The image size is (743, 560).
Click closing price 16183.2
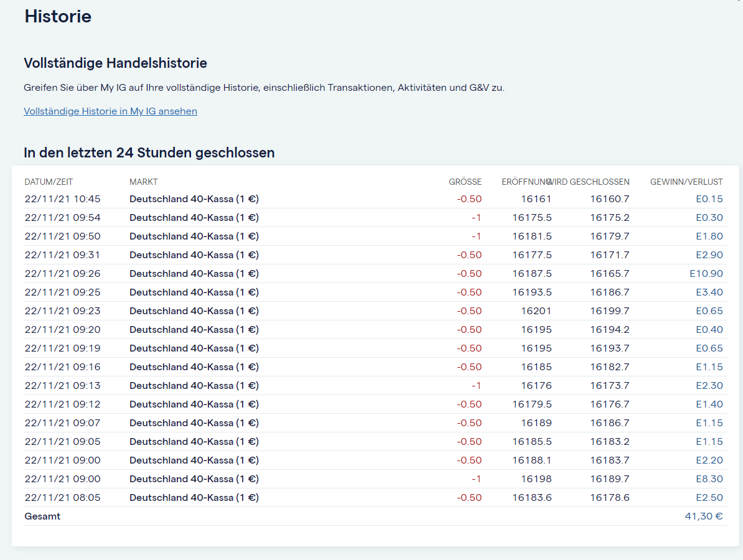610,442
